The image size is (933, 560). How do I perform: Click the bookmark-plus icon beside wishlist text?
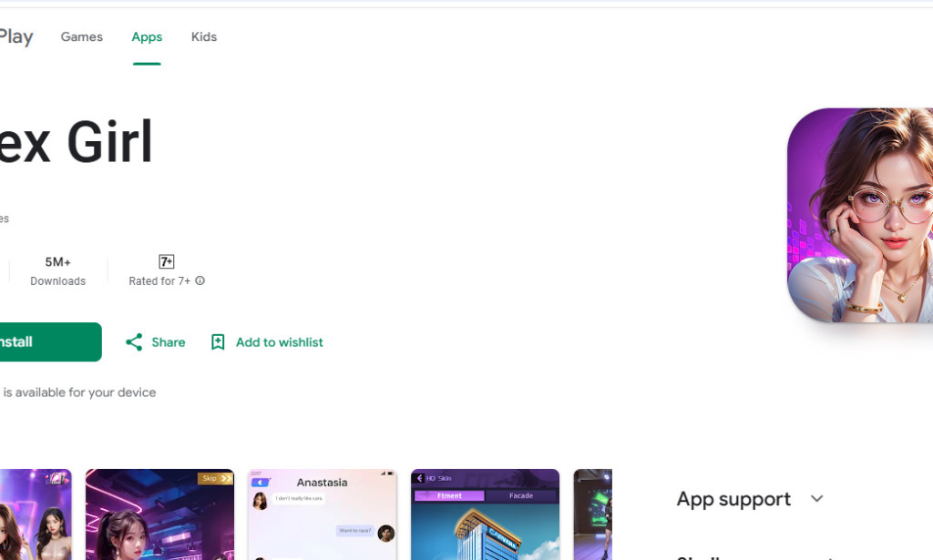coord(217,341)
